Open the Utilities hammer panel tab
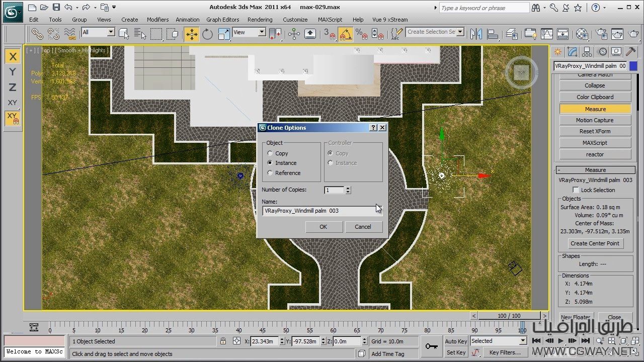Viewport: 644px width, 362px height. pyautogui.click(x=630, y=52)
